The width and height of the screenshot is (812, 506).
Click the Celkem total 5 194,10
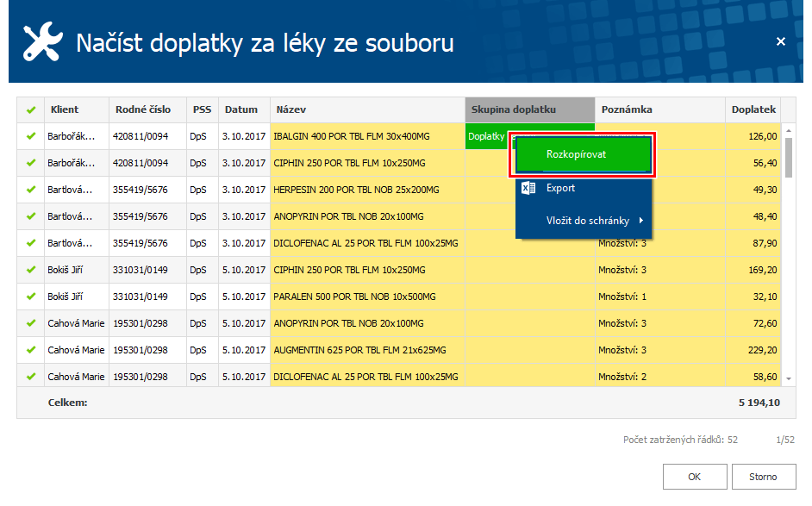coord(759,403)
